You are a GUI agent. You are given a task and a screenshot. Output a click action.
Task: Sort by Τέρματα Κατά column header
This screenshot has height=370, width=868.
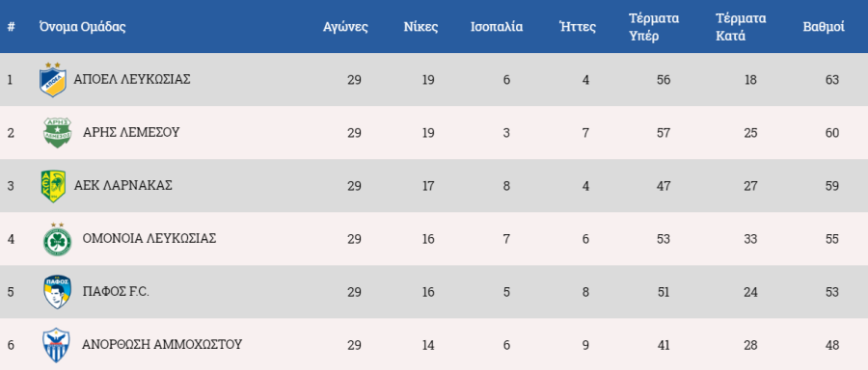[741, 27]
